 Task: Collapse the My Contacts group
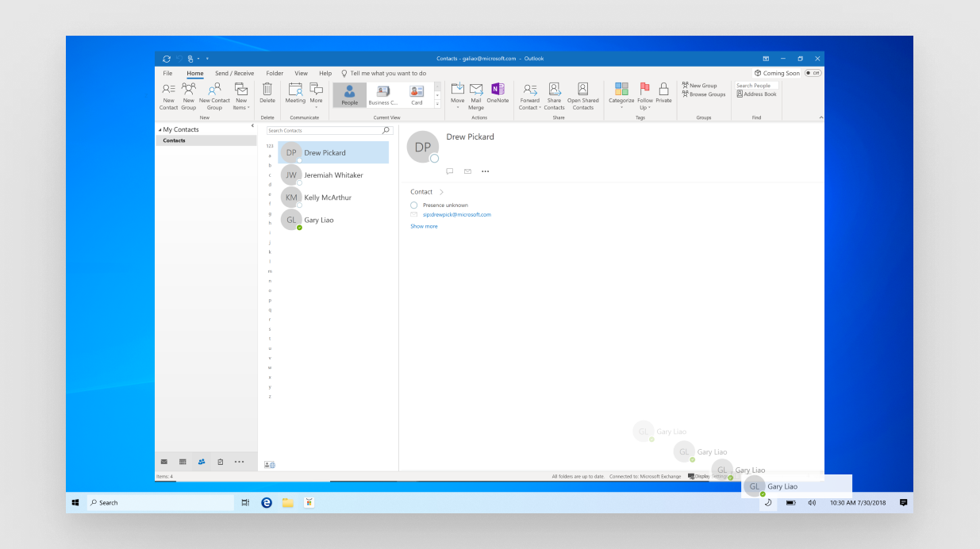coord(159,129)
